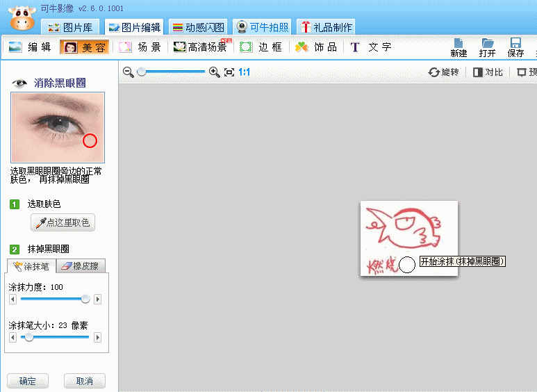Click the 对比 compare button
537x392 pixels.
tap(488, 72)
